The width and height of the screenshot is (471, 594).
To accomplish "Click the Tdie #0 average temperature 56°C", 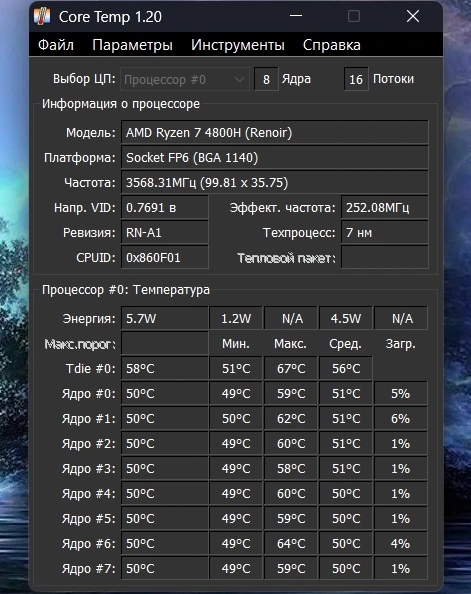I will pos(346,368).
